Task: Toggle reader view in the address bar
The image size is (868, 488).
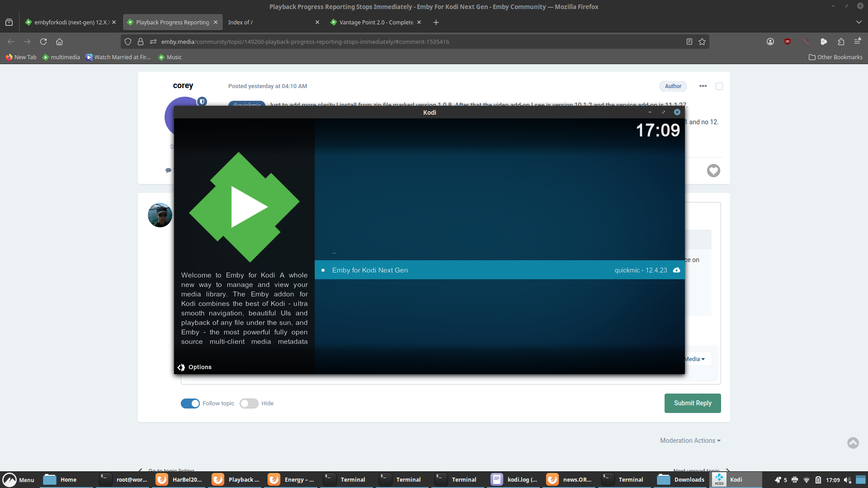Action: point(689,42)
